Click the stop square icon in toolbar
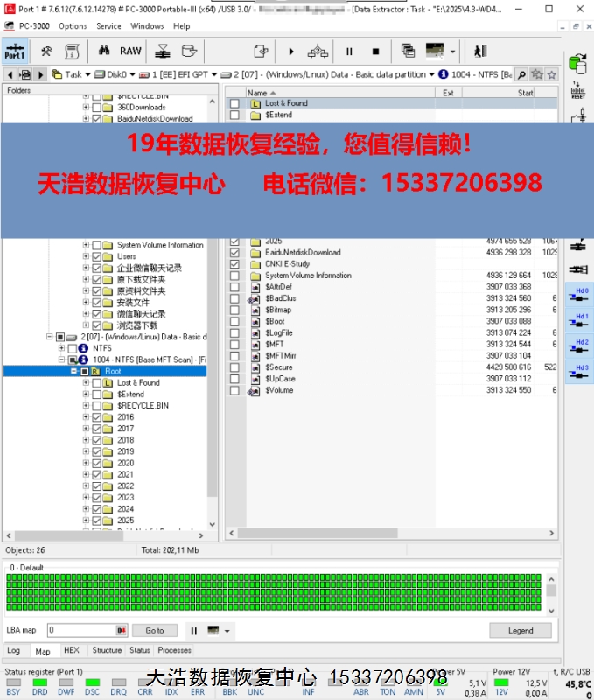This screenshot has width=594, height=700. (375, 52)
